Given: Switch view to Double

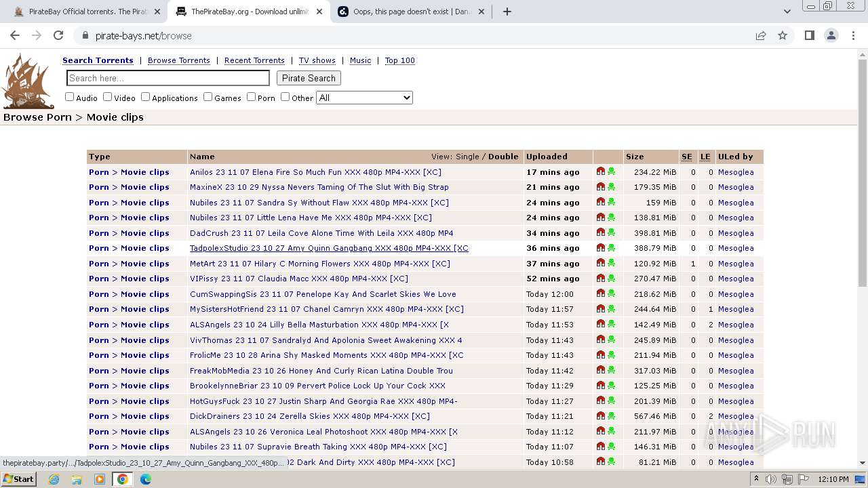Looking at the screenshot, I should pos(503,157).
